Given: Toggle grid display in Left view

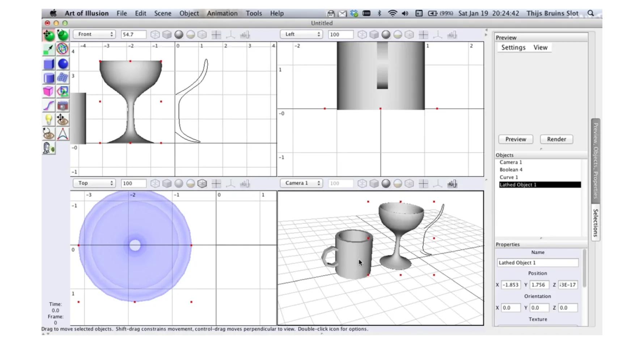Looking at the screenshot, I should coord(423,35).
